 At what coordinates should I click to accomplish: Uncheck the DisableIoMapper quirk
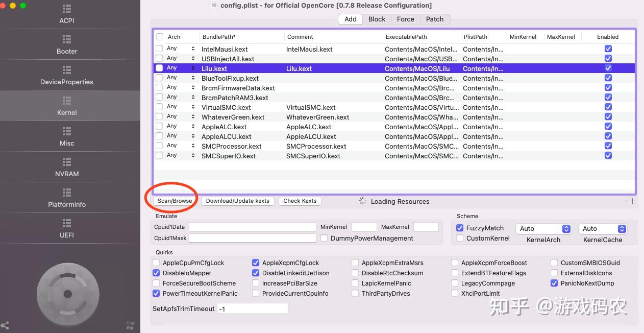156,273
